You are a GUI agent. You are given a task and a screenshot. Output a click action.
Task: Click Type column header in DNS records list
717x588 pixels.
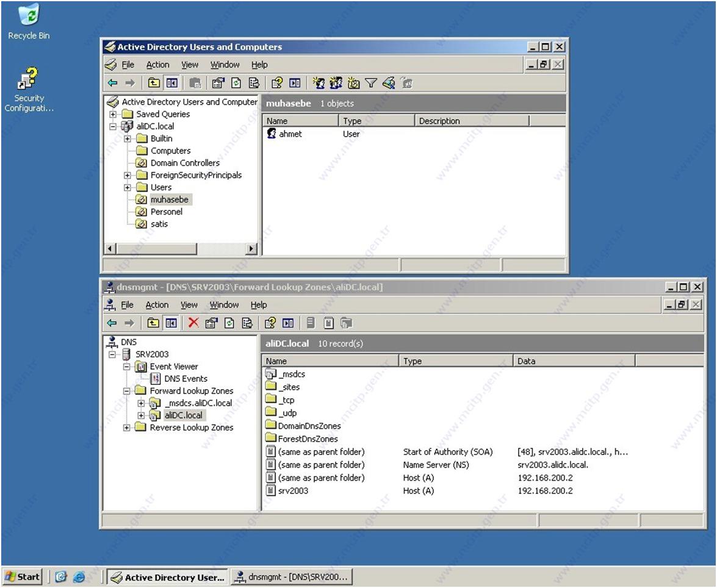(456, 360)
